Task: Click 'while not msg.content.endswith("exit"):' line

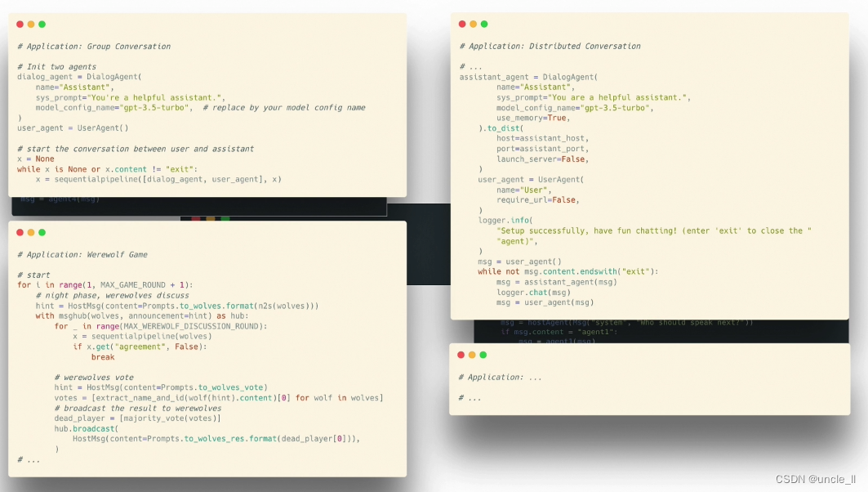Action: pyautogui.click(x=568, y=271)
